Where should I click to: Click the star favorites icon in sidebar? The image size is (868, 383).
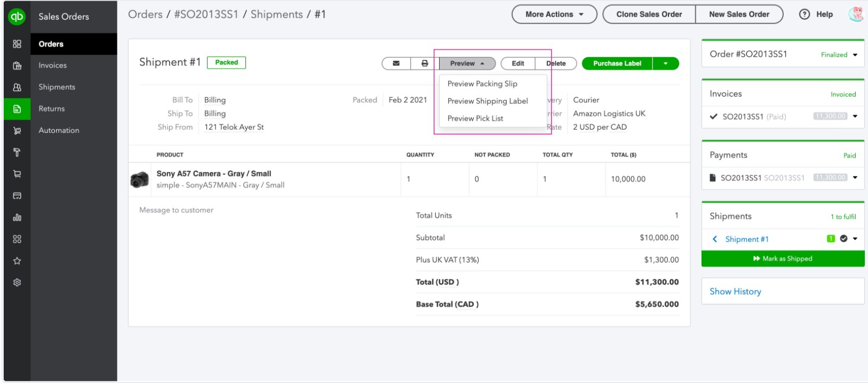[17, 261]
